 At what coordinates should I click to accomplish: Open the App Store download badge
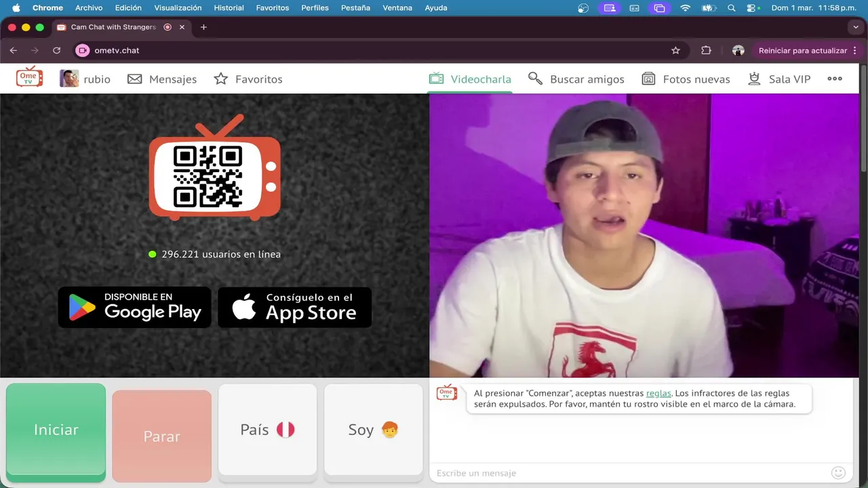coord(295,307)
